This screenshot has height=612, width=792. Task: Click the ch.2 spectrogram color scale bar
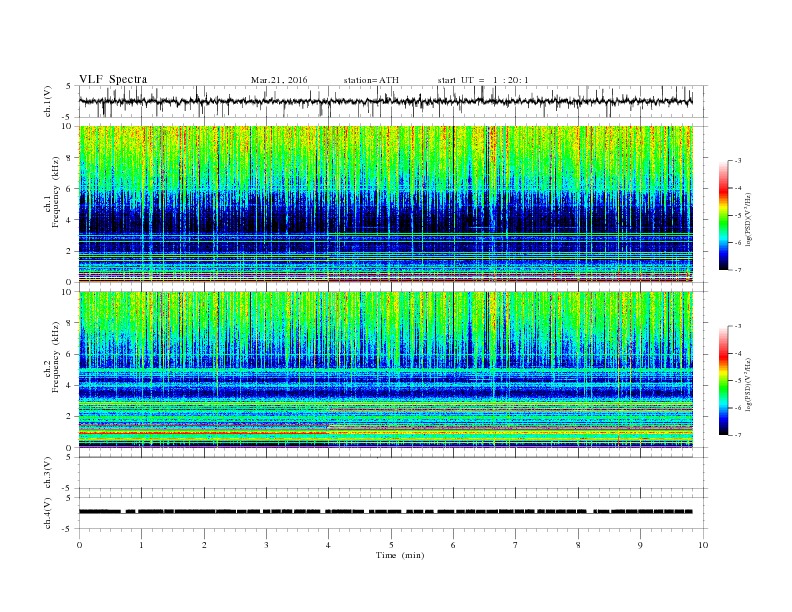click(723, 381)
